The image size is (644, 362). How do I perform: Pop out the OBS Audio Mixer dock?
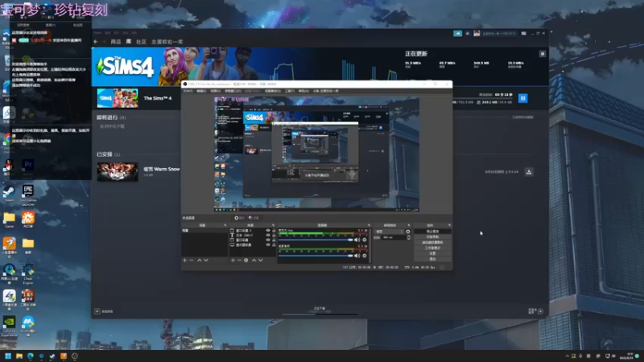click(369, 225)
